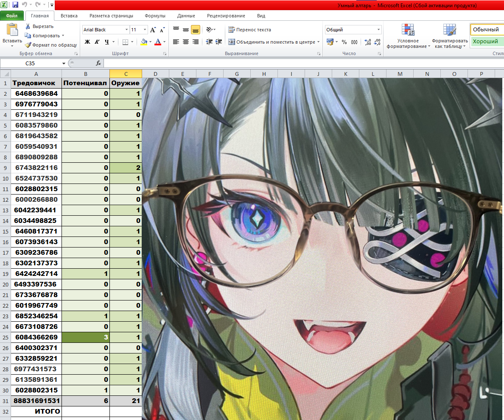The width and height of the screenshot is (504, 420).
Task: Switch to the Вставка tab
Action: coord(69,16)
